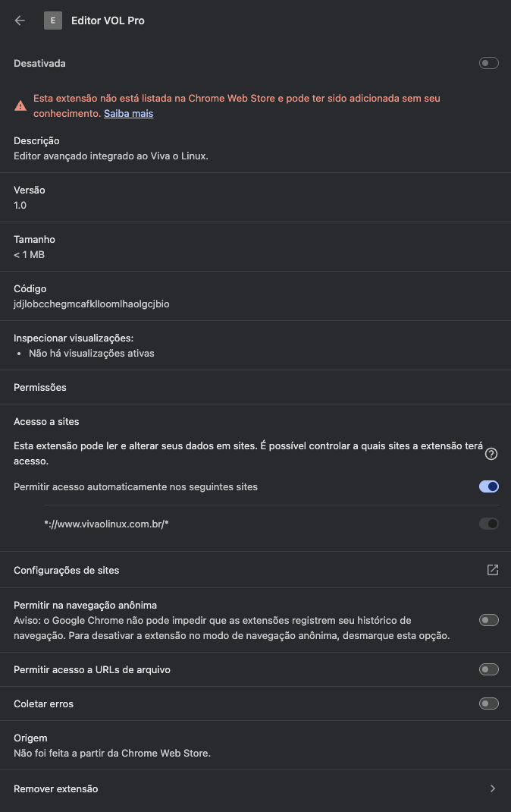Click the red warning triangle icon
Screen dimensions: 511x812
point(20,106)
